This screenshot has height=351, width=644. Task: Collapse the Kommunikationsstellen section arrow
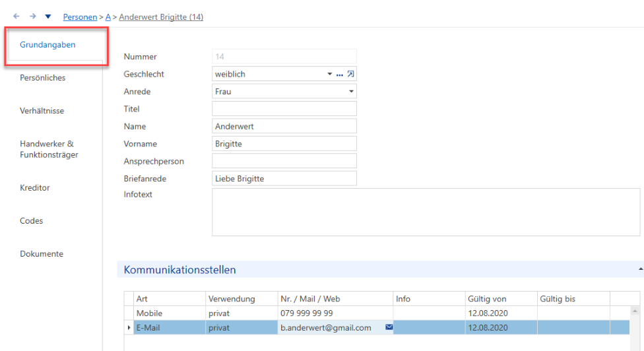click(x=640, y=269)
